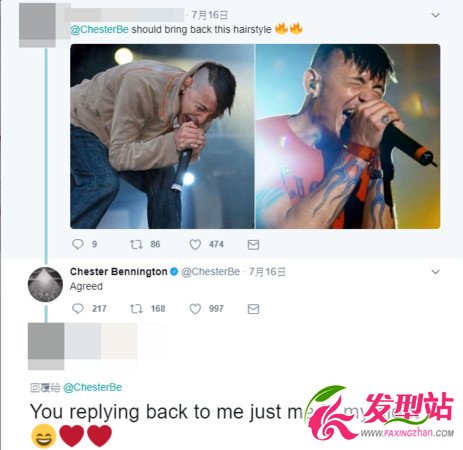Click reply icon on the hairstyle tweet

pos(78,244)
